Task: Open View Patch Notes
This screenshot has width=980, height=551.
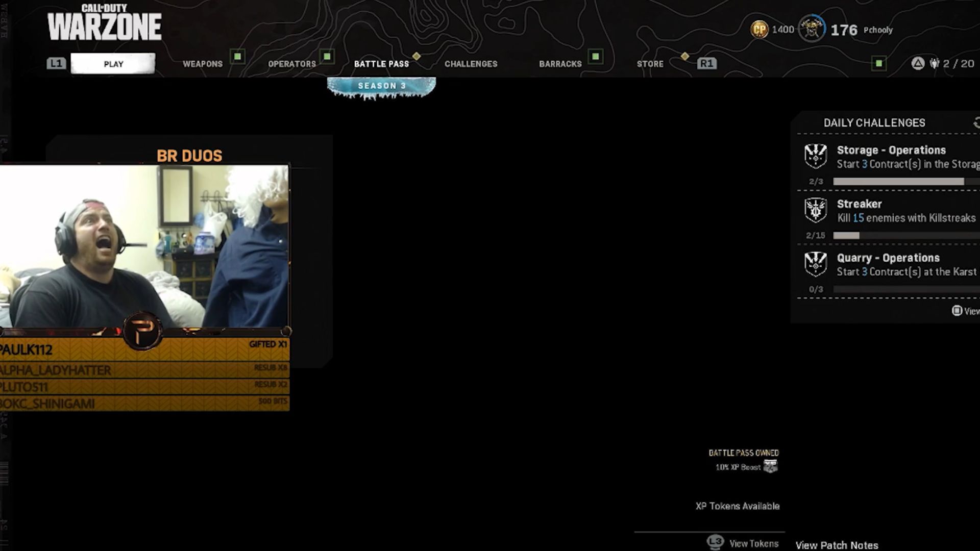Action: coord(837,545)
